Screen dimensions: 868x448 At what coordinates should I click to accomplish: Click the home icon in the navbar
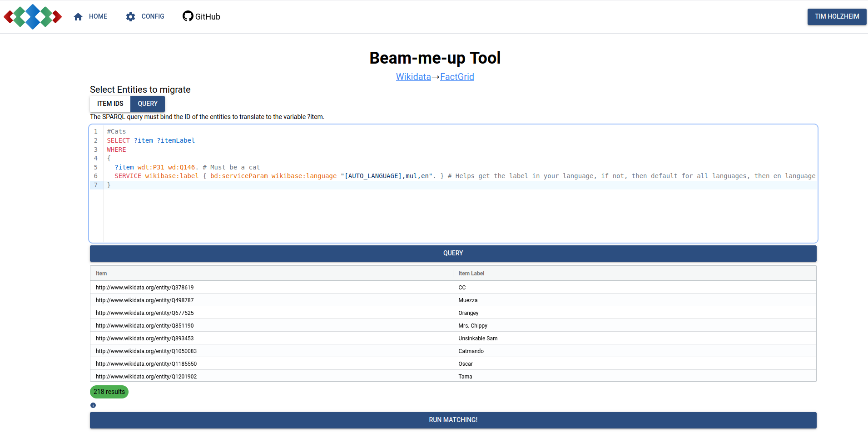click(78, 17)
